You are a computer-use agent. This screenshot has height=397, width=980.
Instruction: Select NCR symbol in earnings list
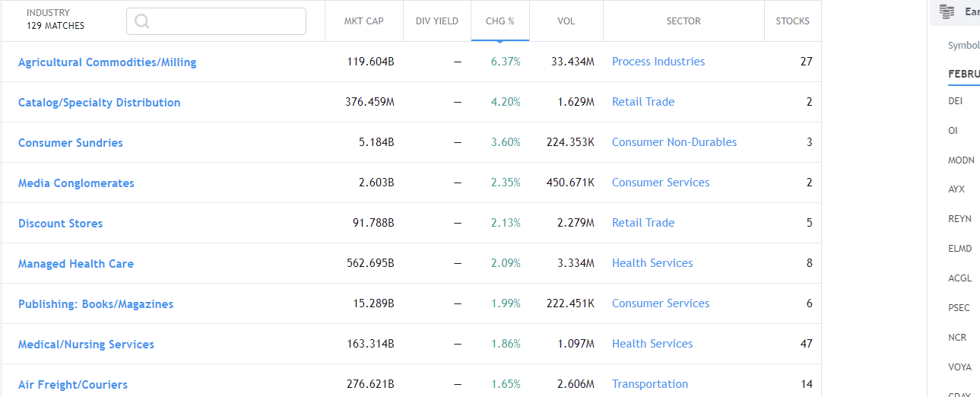point(957,338)
